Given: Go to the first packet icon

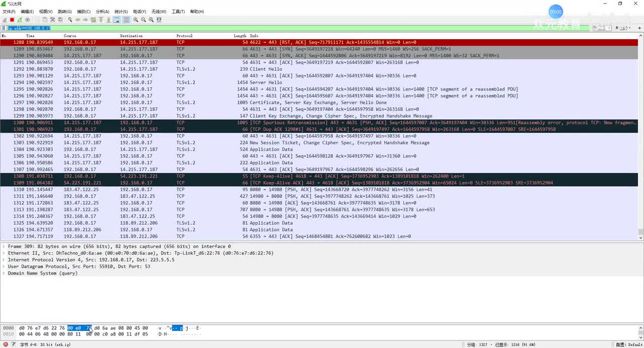Looking at the screenshot, I should tap(101, 20).
